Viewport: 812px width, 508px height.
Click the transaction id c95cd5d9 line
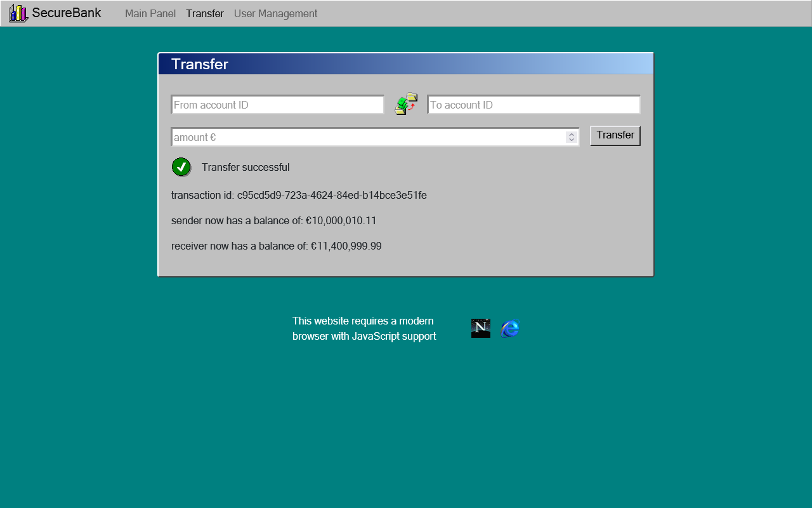[x=299, y=195]
